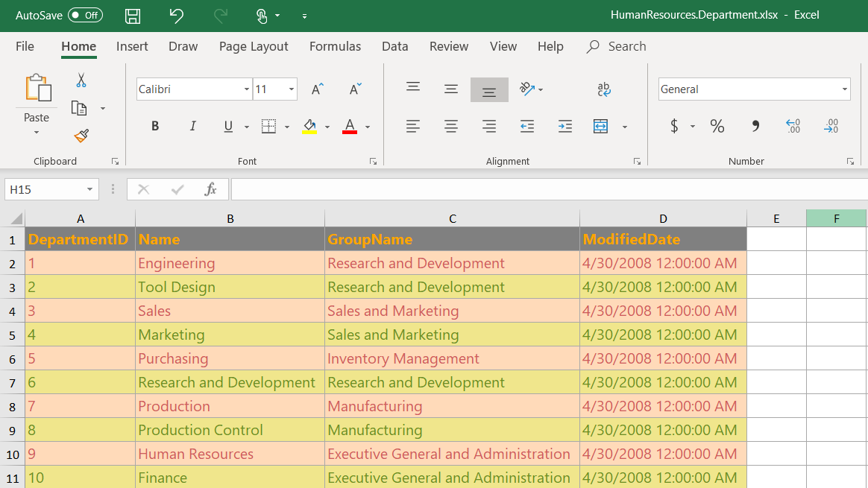Open the Formulas ribbon tab
This screenshot has height=488, width=868.
[335, 46]
